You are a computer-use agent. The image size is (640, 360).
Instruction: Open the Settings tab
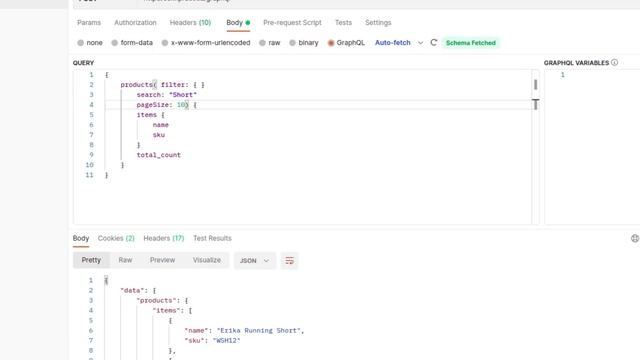tap(378, 22)
